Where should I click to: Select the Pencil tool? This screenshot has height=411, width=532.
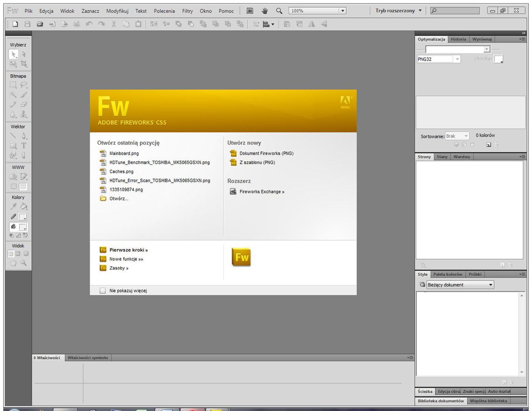coord(13,104)
